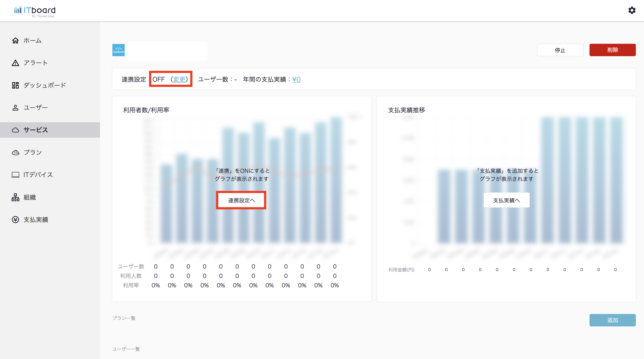Click the user person icon
Viewport: 644px width, 359px height.
[x=15, y=107]
